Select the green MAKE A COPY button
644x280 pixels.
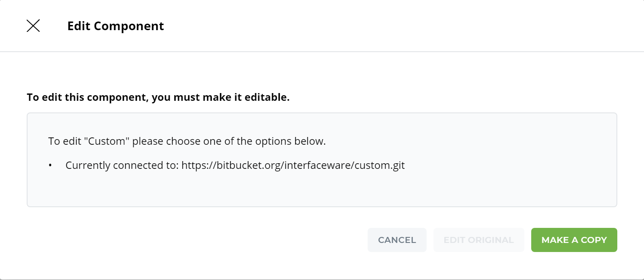(x=574, y=240)
